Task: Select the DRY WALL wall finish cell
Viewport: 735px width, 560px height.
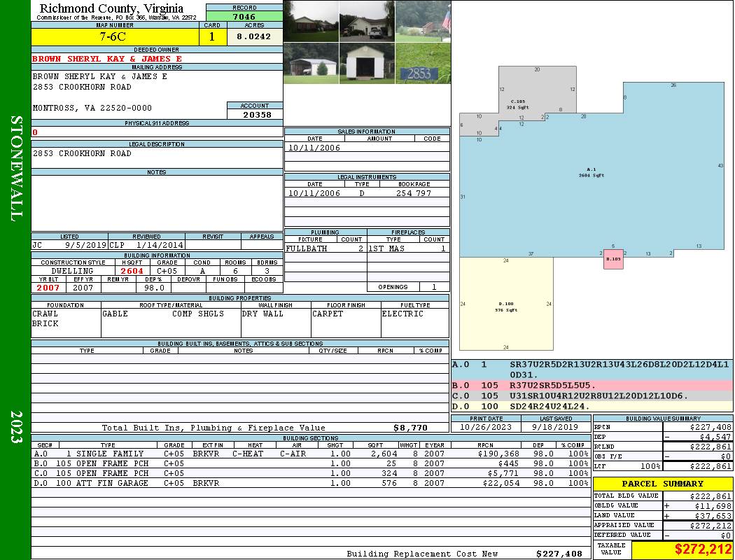Action: click(276, 323)
